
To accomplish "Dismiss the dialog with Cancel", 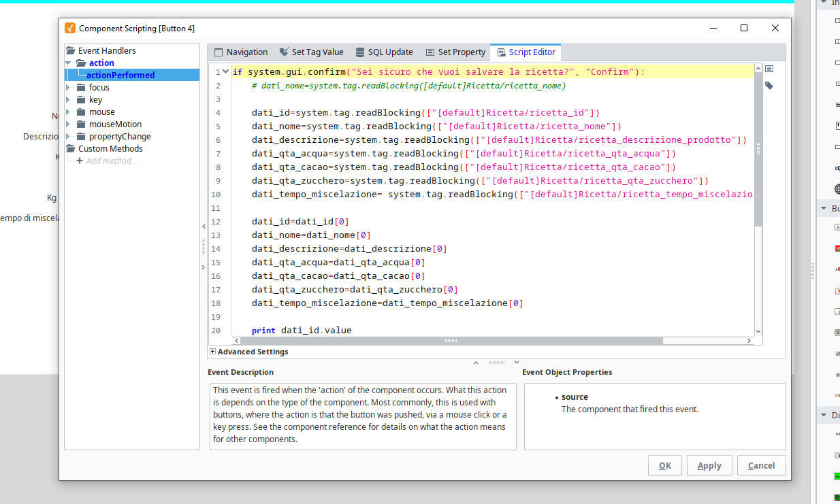I will point(761,466).
